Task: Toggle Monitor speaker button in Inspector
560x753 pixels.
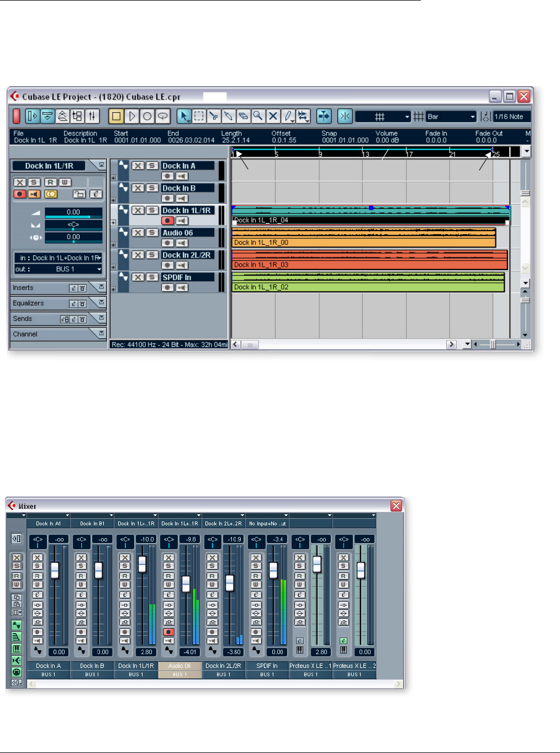Action: pos(34,194)
